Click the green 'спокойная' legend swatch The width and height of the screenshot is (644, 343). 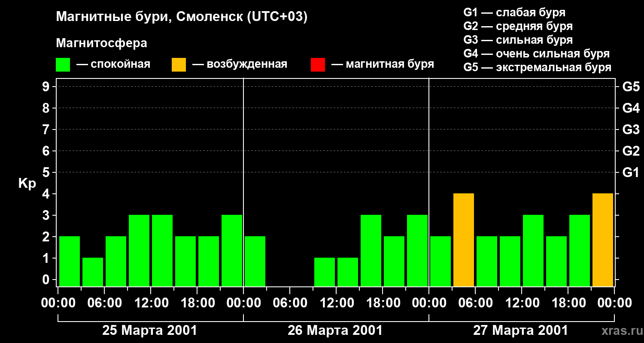point(63,65)
